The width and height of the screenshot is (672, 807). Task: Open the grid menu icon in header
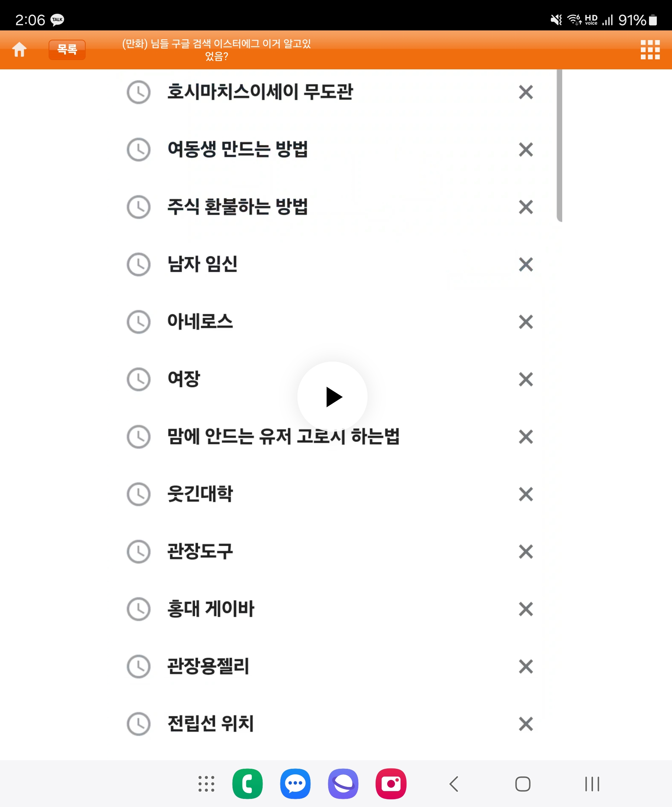[650, 50]
